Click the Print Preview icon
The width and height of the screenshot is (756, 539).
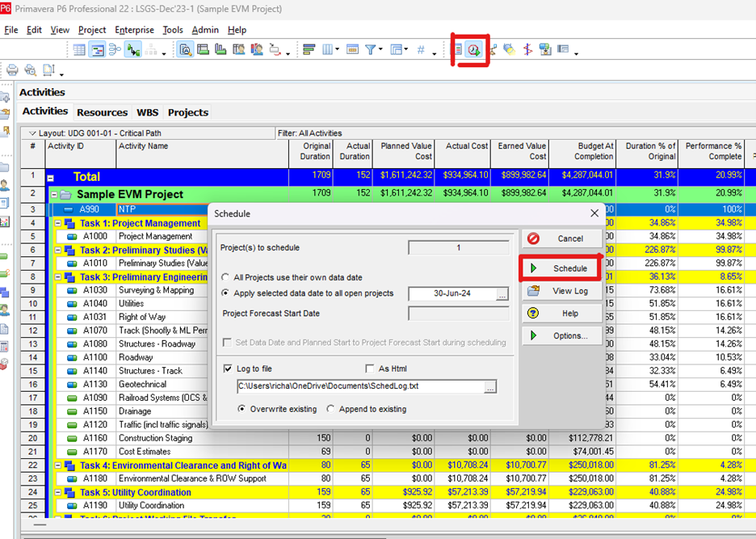[31, 69]
